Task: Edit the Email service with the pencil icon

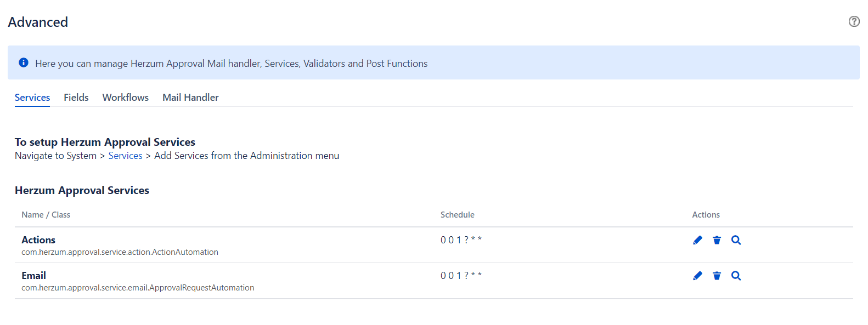Action: tap(697, 276)
